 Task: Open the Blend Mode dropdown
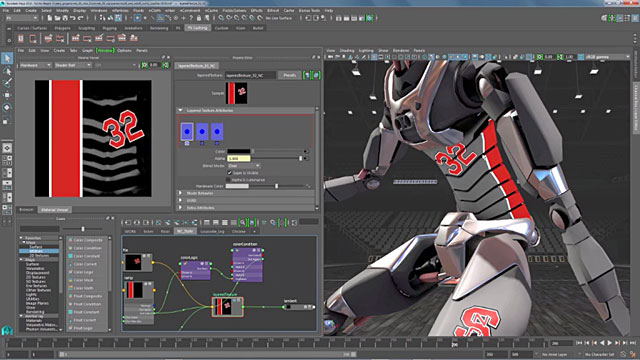point(244,166)
